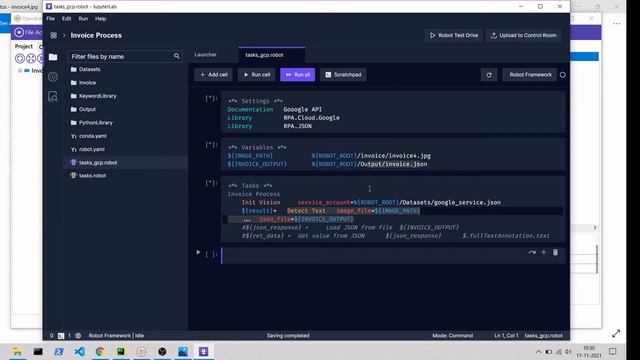Image resolution: width=640 pixels, height=360 pixels.
Task: Open the terminal app from taskbar
Action: click(x=38, y=351)
